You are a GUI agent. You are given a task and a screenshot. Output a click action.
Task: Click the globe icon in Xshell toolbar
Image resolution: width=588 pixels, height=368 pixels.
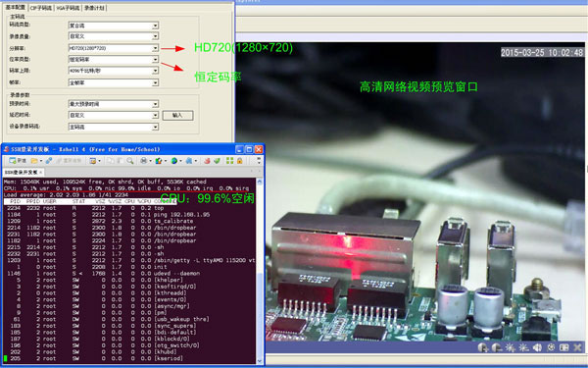point(174,161)
